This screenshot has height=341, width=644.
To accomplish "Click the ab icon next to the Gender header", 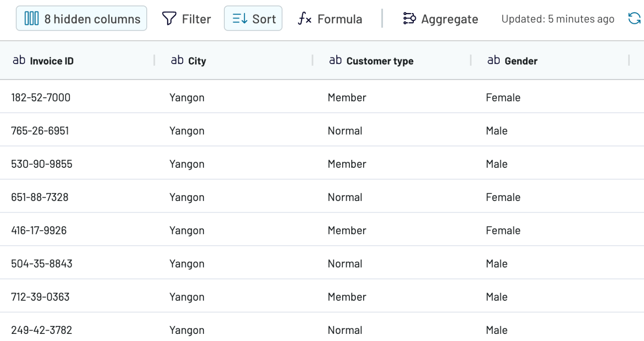I will coord(493,60).
